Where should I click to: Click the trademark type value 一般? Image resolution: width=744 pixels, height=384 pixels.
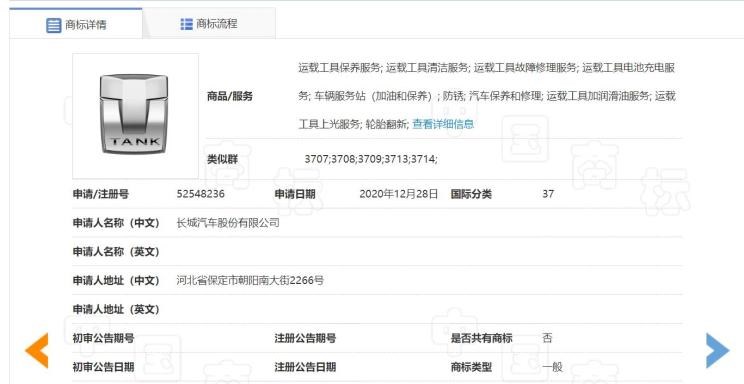(552, 367)
